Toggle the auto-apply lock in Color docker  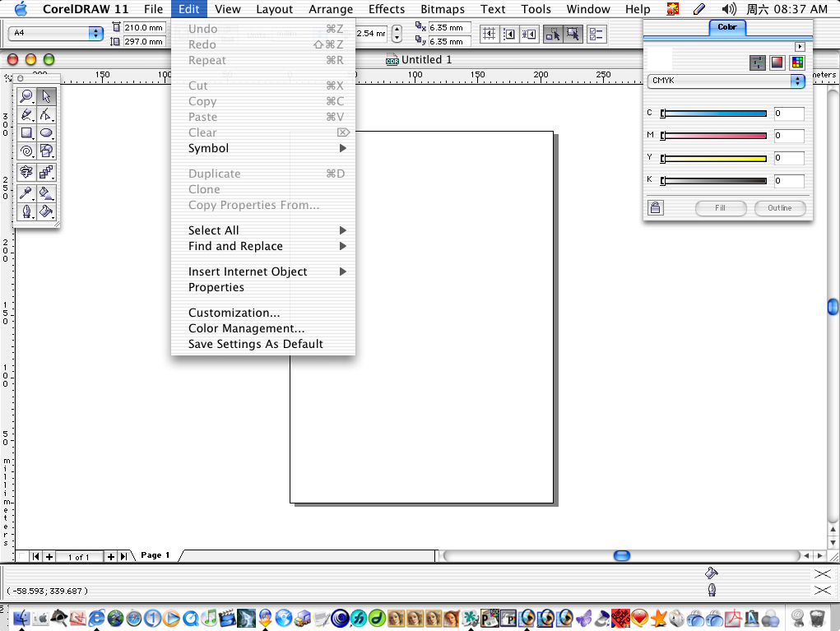pos(655,208)
